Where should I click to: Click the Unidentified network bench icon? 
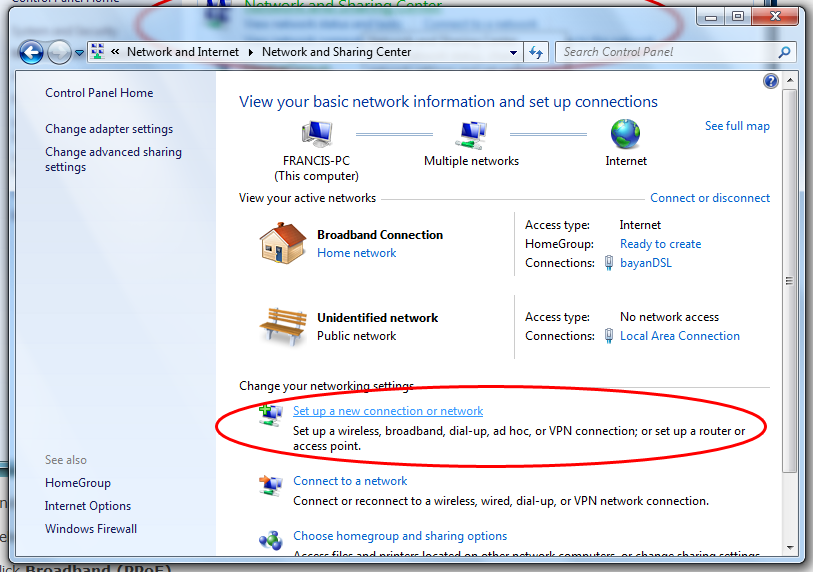pos(282,326)
